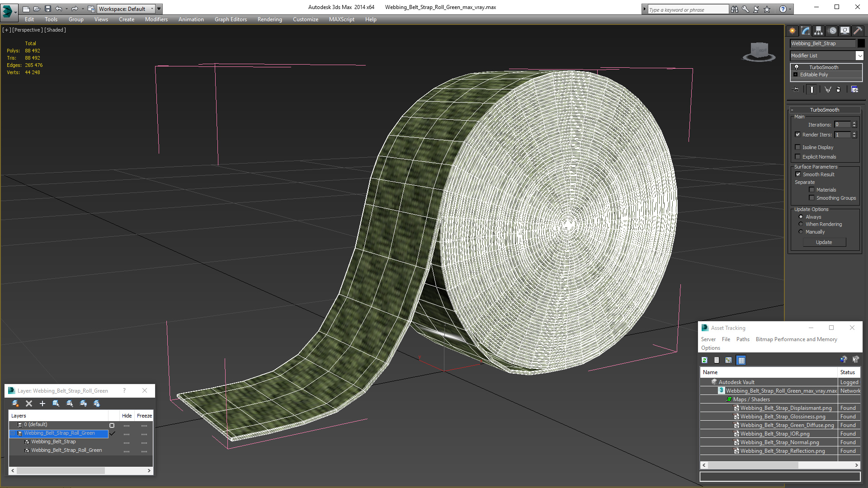This screenshot has width=868, height=488.
Task: Collapse Webbing_Belt_Strap_Roll_Green layer tree in Layer dialog
Action: pyautogui.click(x=13, y=433)
